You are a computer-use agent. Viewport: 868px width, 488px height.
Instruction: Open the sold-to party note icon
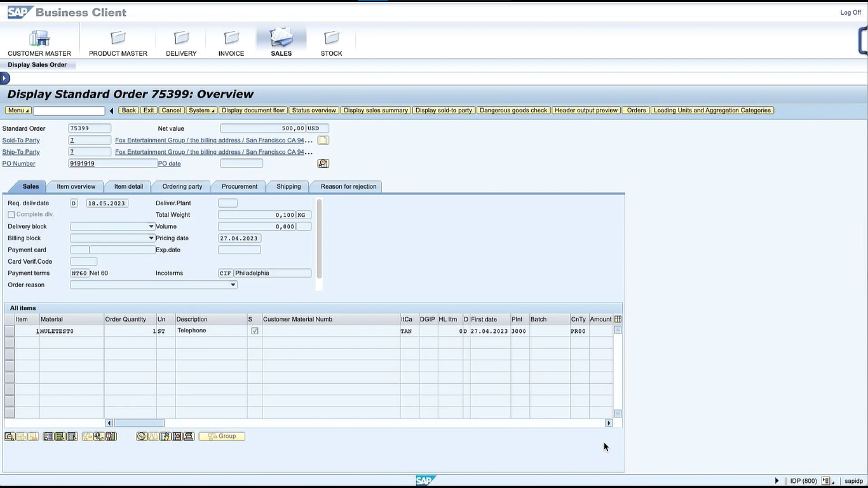(323, 140)
